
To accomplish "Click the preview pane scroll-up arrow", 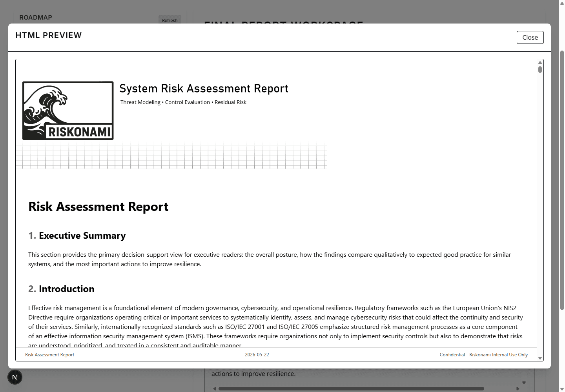I will (540, 62).
